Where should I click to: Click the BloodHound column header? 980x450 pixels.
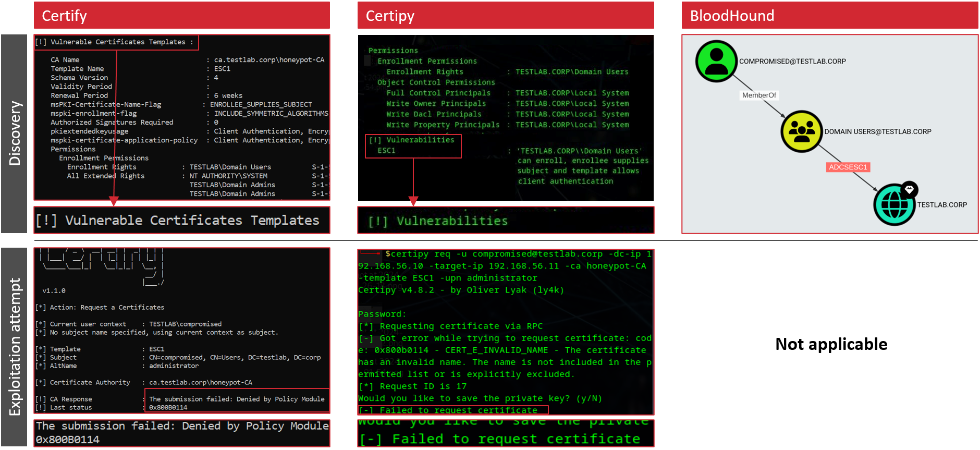click(830, 15)
